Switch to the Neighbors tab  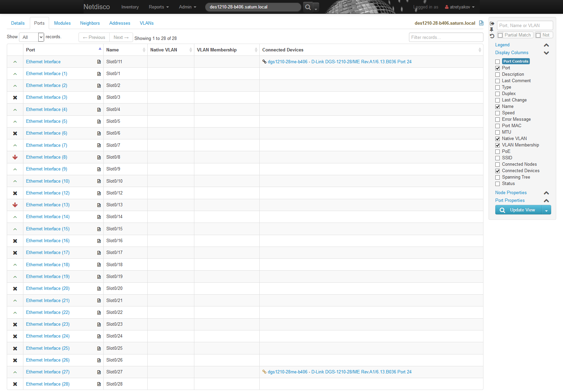click(x=90, y=23)
